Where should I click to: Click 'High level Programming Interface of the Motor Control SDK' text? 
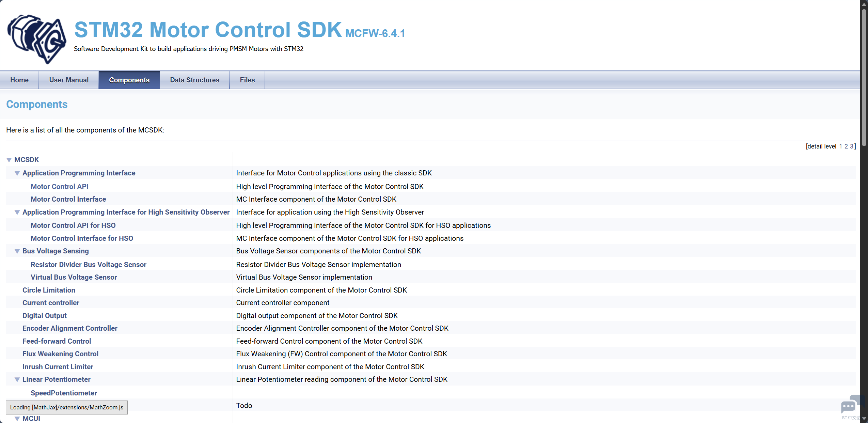[330, 187]
